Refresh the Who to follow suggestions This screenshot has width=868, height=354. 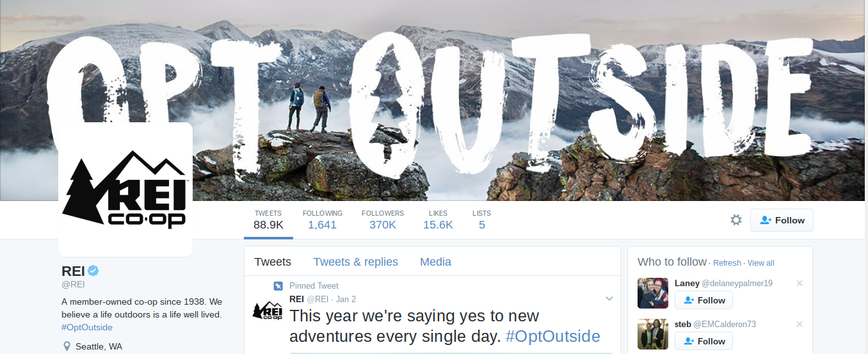click(727, 263)
